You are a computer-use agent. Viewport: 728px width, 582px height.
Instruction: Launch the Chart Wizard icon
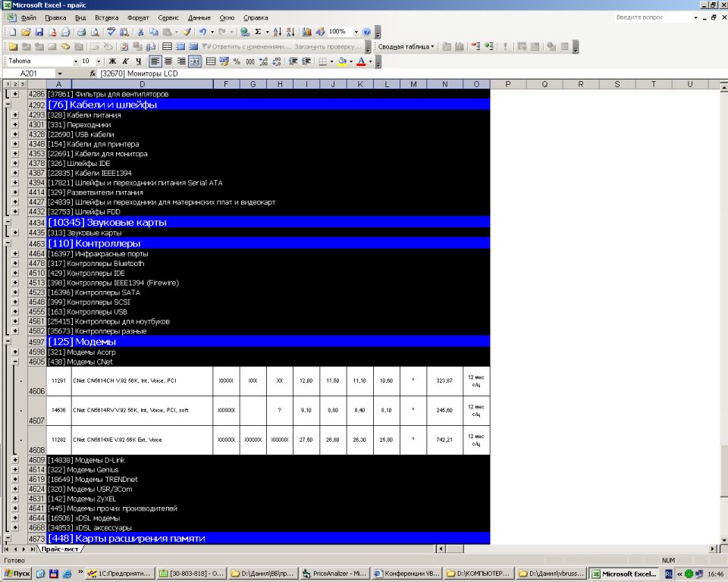pyautogui.click(x=306, y=32)
